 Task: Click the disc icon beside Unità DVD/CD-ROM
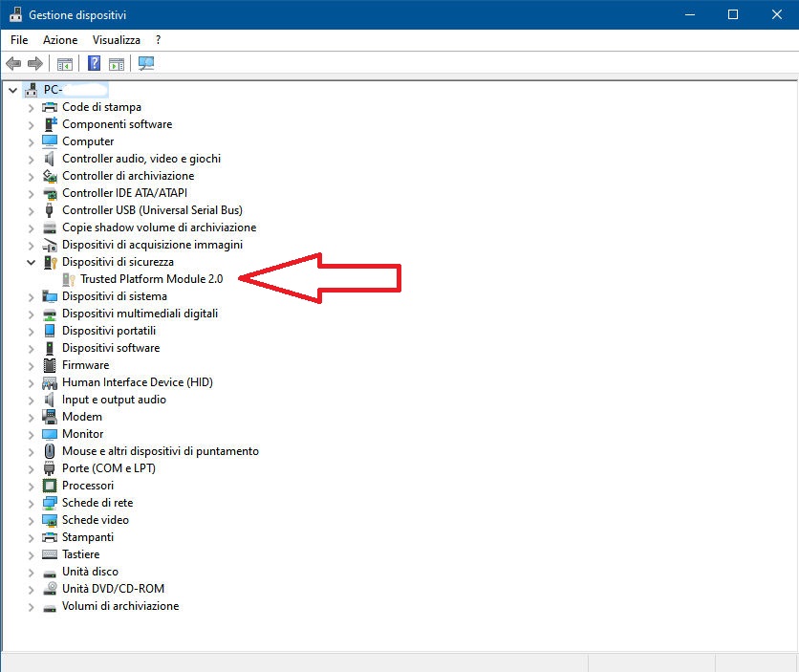(x=50, y=589)
